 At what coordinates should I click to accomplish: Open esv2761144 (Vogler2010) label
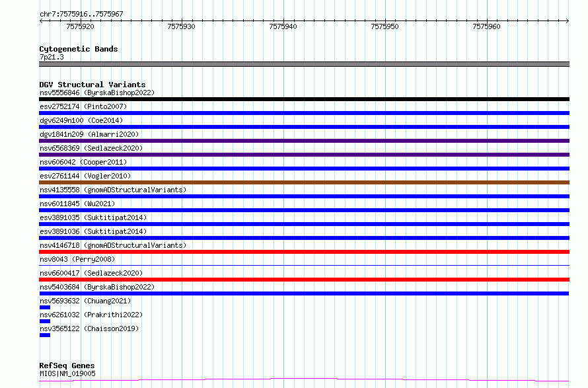pyautogui.click(x=85, y=176)
